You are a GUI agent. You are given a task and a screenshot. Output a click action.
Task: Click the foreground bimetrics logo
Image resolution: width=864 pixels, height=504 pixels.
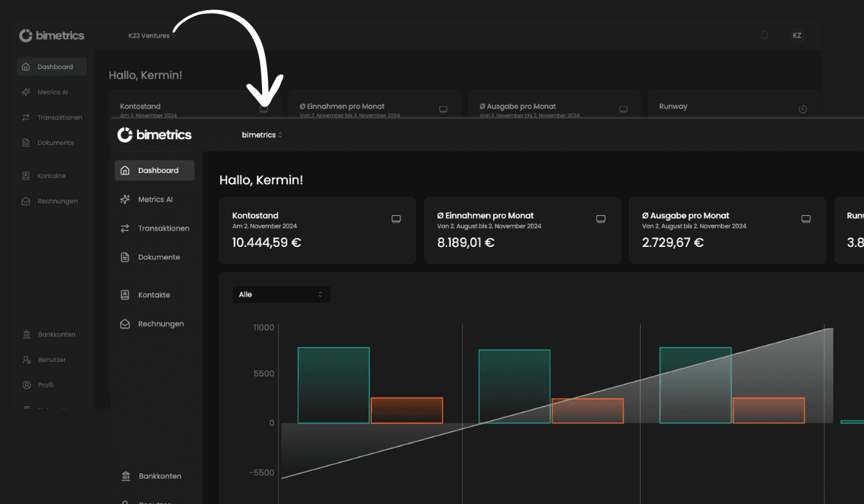click(x=154, y=135)
